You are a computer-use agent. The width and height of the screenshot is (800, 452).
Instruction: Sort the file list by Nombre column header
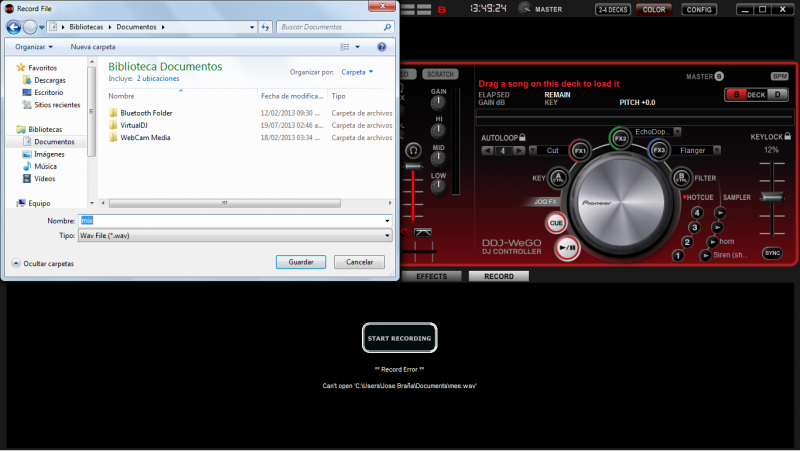pos(121,96)
